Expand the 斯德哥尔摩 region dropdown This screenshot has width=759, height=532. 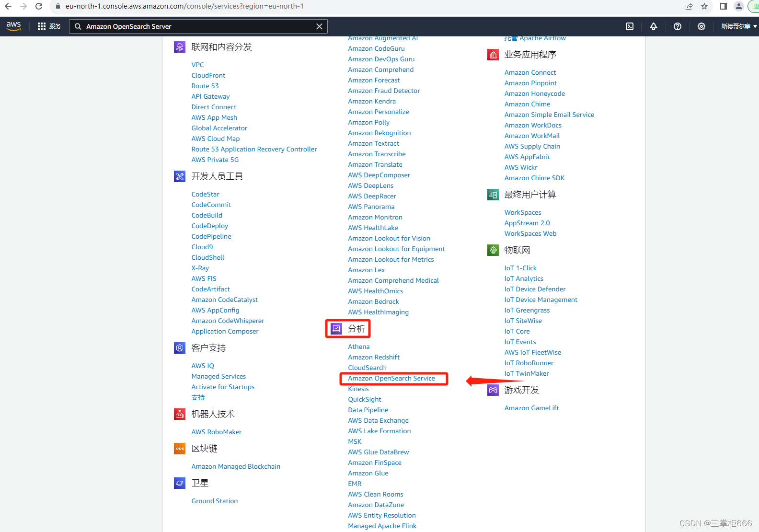[739, 26]
